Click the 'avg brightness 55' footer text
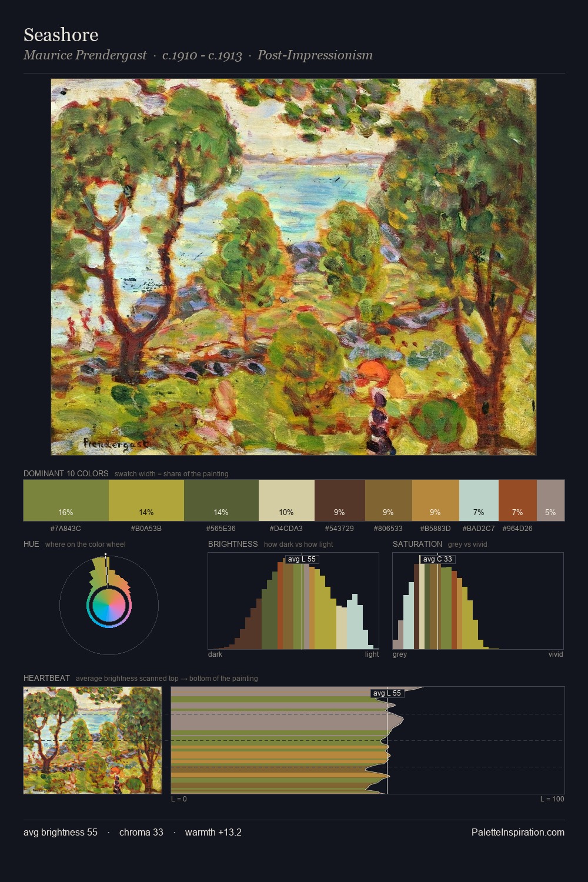This screenshot has height=882, width=588. (61, 832)
